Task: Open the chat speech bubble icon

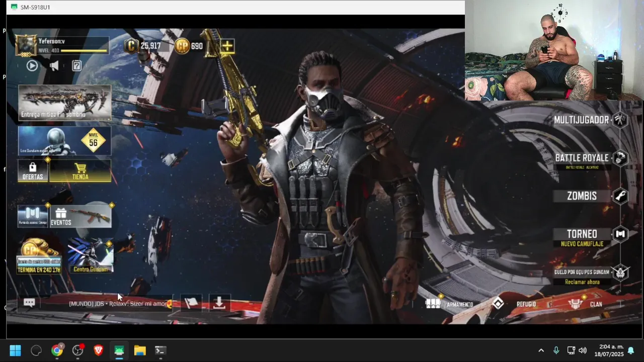Action: pyautogui.click(x=29, y=303)
